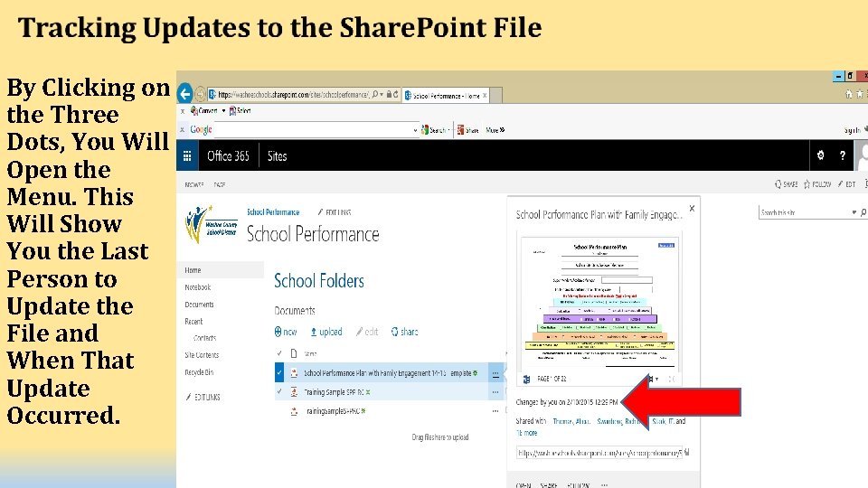Click the Word icon in preview footer
Image resolution: width=868 pixels, height=488 pixels.
click(x=526, y=379)
